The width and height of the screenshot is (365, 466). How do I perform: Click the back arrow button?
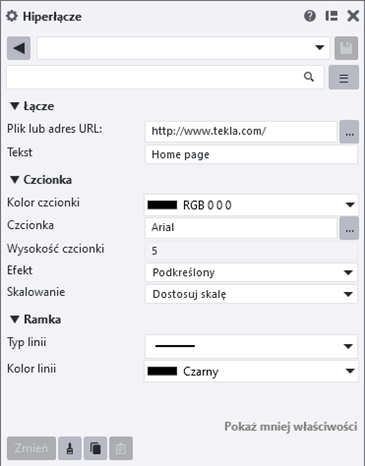(19, 48)
